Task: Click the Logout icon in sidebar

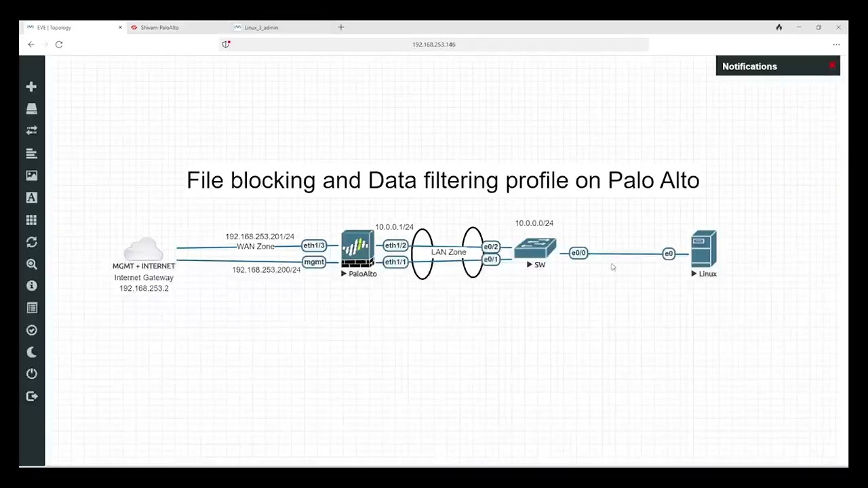Action: [x=31, y=396]
